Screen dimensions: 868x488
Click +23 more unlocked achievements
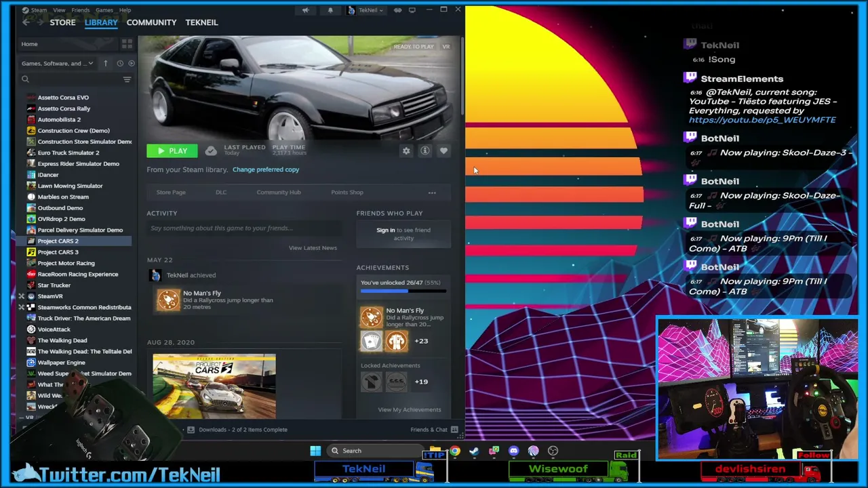[x=421, y=341]
